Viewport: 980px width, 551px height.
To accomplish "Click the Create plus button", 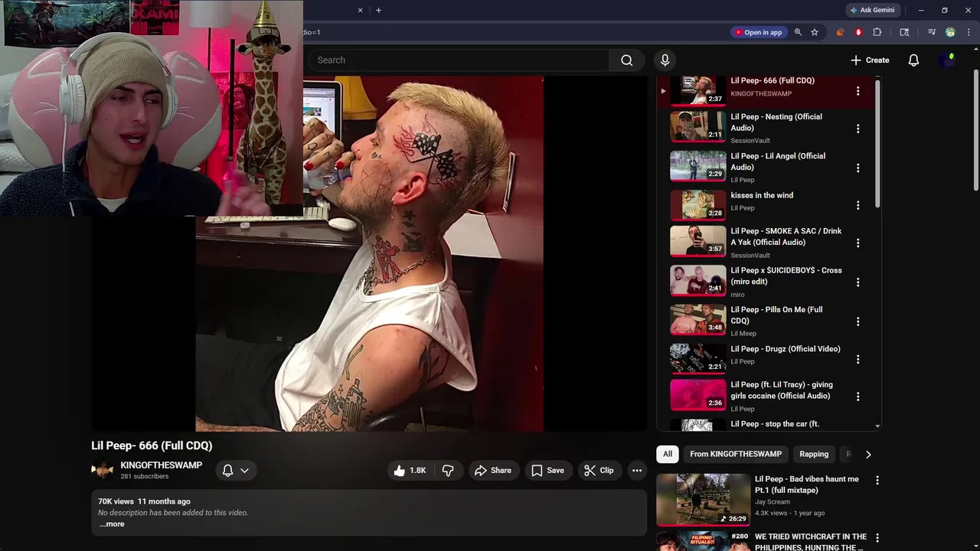I will [x=870, y=60].
